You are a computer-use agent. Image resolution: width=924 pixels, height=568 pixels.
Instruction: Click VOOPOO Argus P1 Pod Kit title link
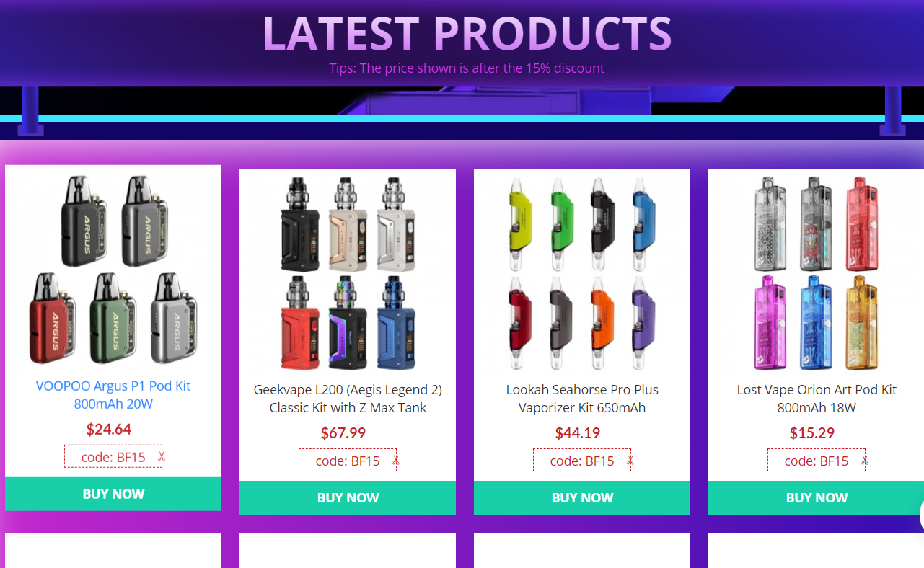click(x=113, y=395)
